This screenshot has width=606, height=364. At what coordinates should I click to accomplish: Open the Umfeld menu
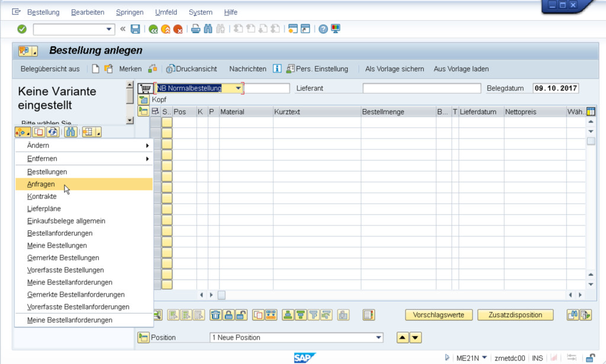(166, 12)
